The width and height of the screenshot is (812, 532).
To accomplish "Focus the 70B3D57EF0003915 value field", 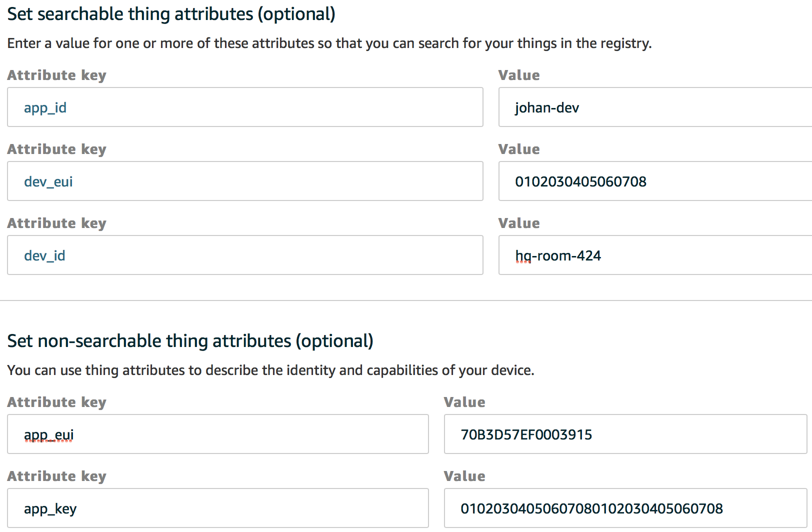I will [x=625, y=434].
